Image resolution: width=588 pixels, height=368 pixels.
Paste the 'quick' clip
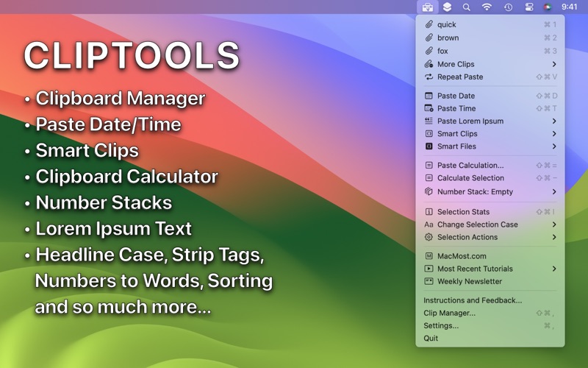pyautogui.click(x=490, y=24)
